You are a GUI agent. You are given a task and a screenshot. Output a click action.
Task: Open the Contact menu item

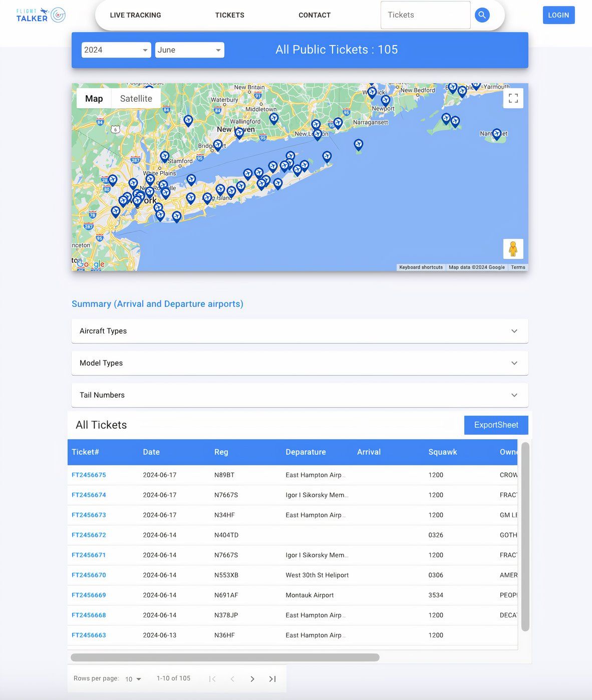click(314, 15)
